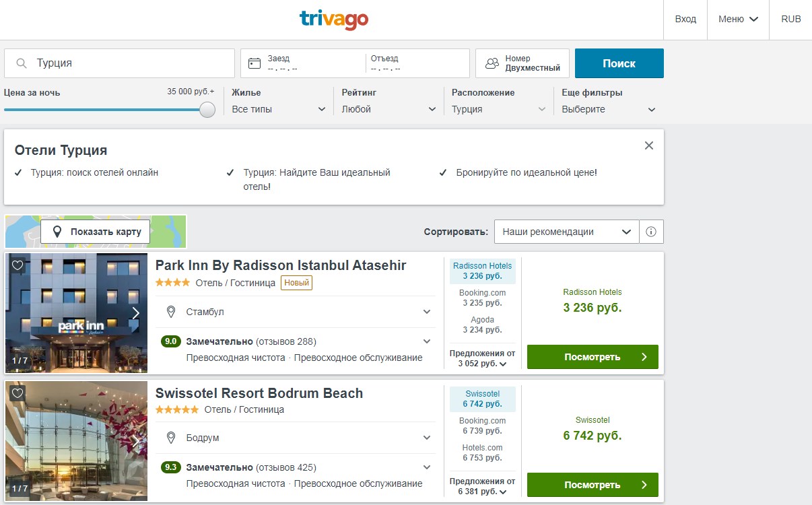Open the Сортировать Наши рекомендации dropdown
Screen dimensions: 812x505
[x=566, y=232]
